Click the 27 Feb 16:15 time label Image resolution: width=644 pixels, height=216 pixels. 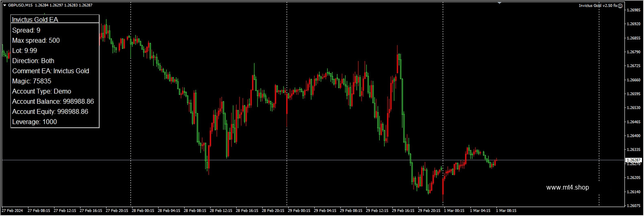tap(91, 211)
